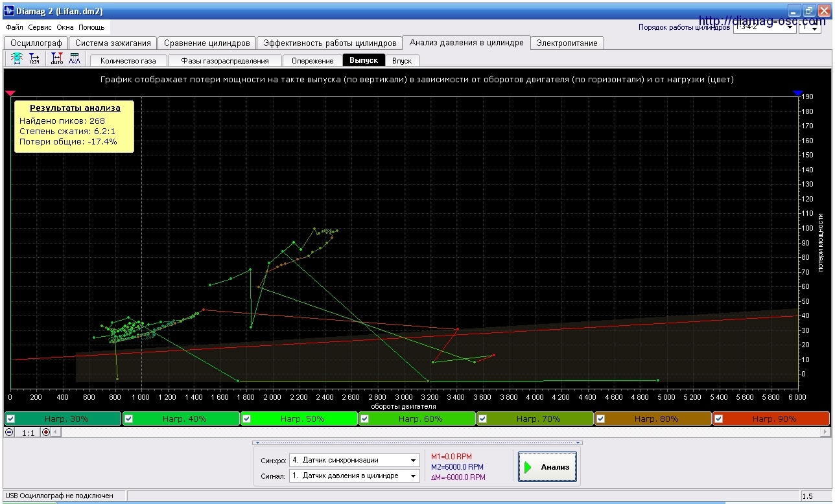Click the обороты двигателя axis label

tap(403, 406)
